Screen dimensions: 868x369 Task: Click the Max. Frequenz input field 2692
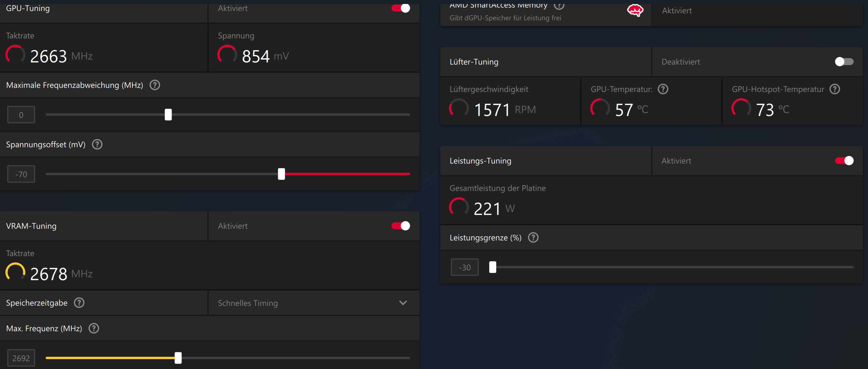pyautogui.click(x=21, y=358)
